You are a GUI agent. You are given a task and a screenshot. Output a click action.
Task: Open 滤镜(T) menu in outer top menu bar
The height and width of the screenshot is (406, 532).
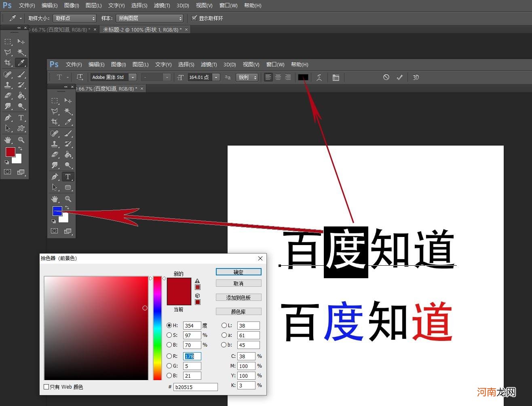click(162, 5)
